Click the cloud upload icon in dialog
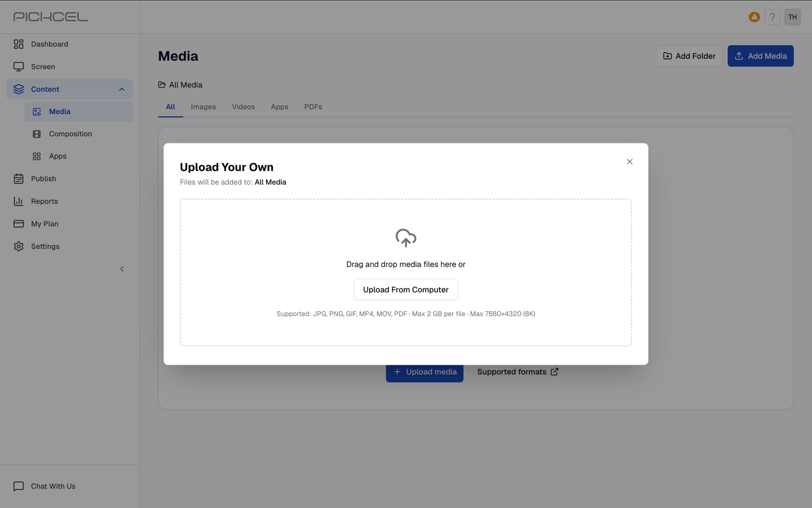 (406, 238)
